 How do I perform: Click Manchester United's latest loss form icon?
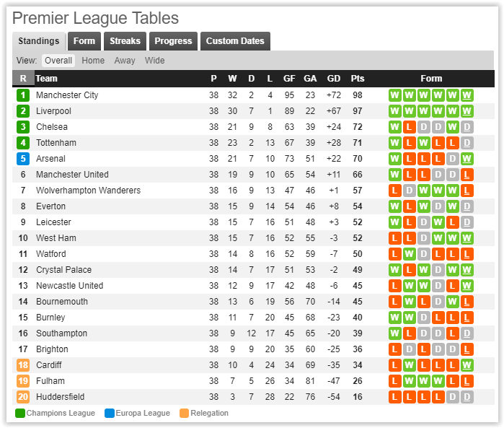[467, 175]
